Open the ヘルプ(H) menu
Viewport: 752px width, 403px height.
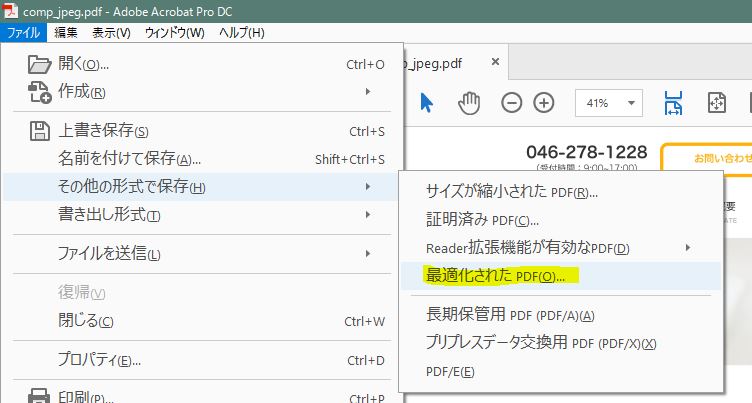[x=242, y=33]
